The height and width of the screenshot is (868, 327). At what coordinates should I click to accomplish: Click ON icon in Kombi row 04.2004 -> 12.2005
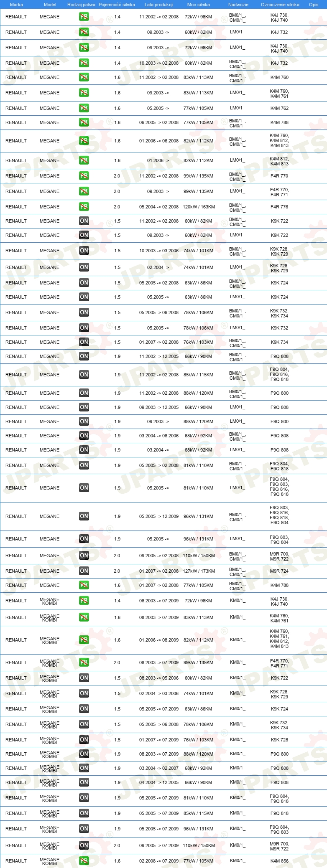pos(84,782)
